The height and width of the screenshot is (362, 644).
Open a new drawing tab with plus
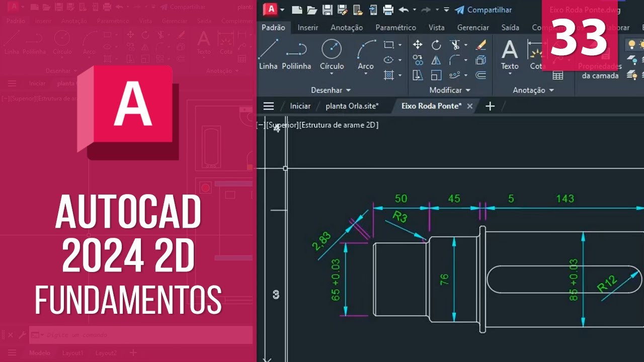[x=490, y=106]
